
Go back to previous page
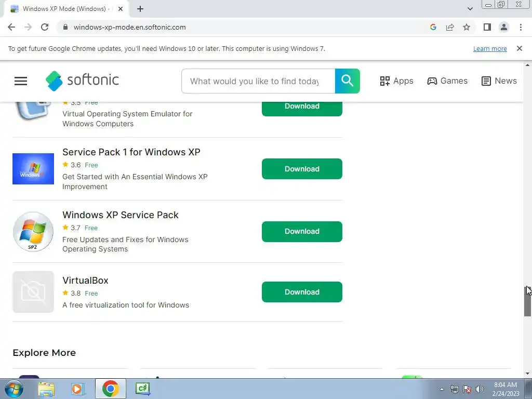(11, 27)
